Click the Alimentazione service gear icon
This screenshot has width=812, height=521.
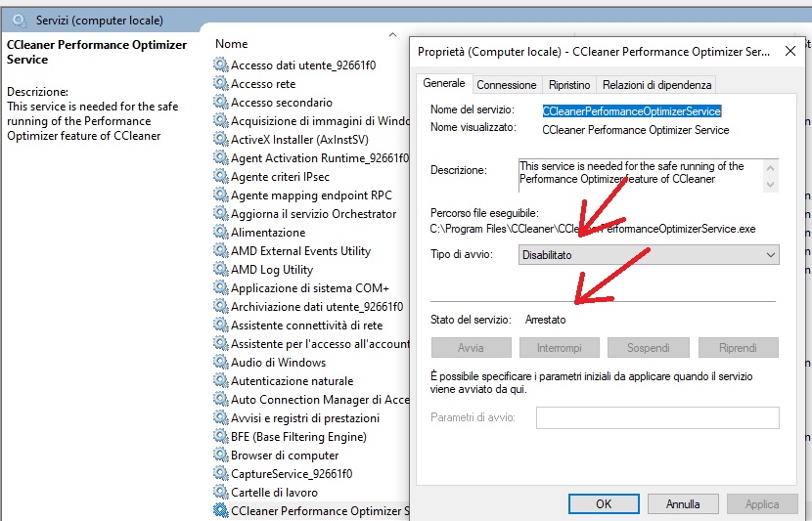pyautogui.click(x=220, y=232)
